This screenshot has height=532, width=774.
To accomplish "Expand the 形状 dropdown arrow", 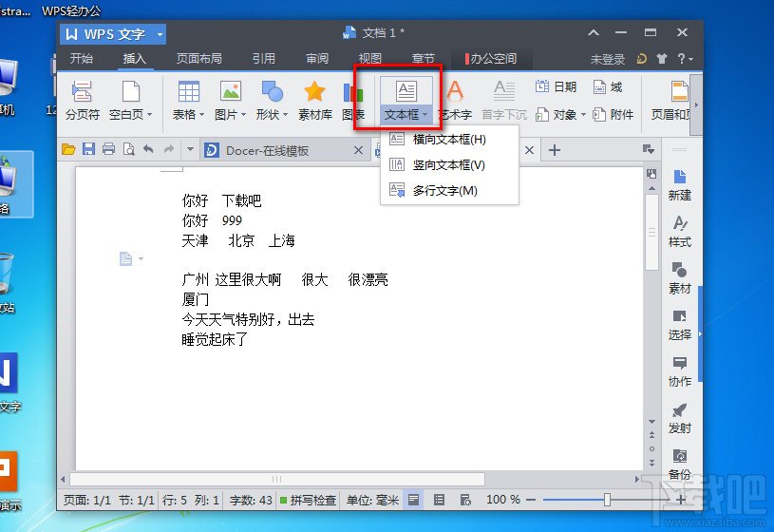I will tap(285, 115).
